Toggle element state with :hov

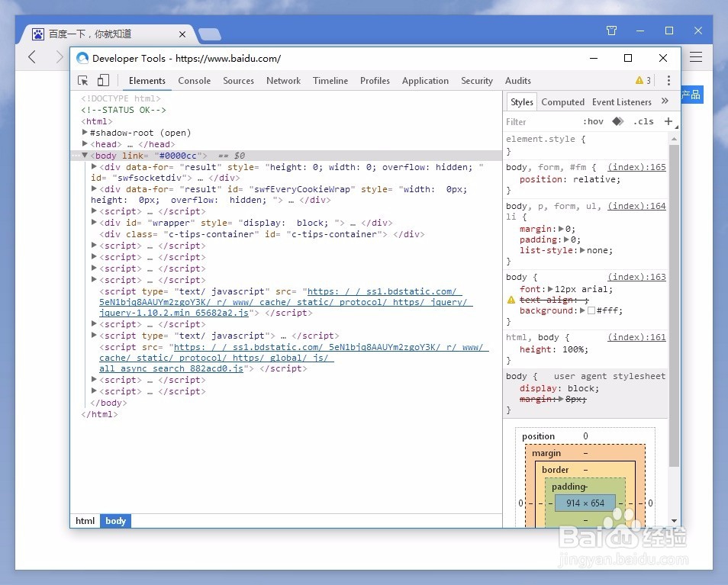coord(593,121)
